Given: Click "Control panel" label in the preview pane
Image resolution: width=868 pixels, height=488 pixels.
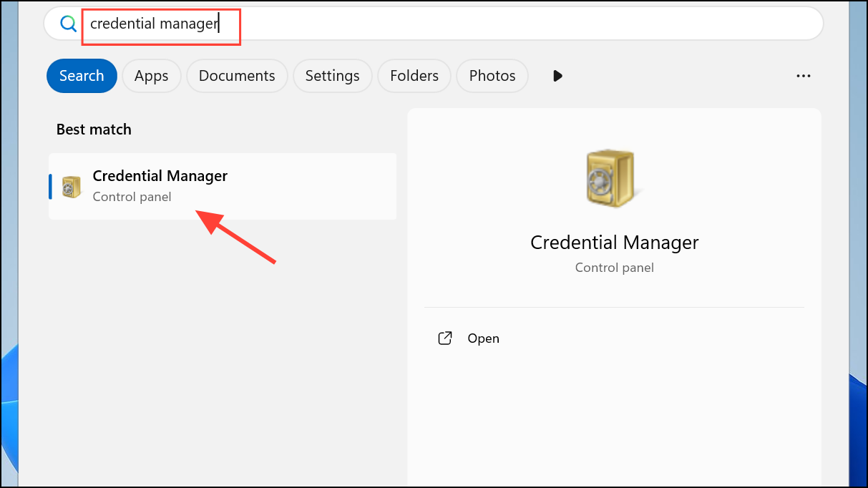Looking at the screenshot, I should pos(615,268).
